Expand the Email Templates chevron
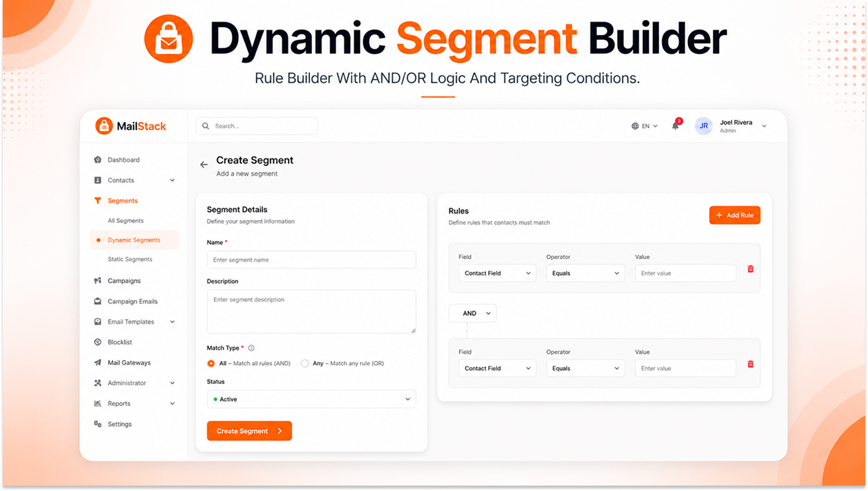The width and height of the screenshot is (868, 491). 173,322
